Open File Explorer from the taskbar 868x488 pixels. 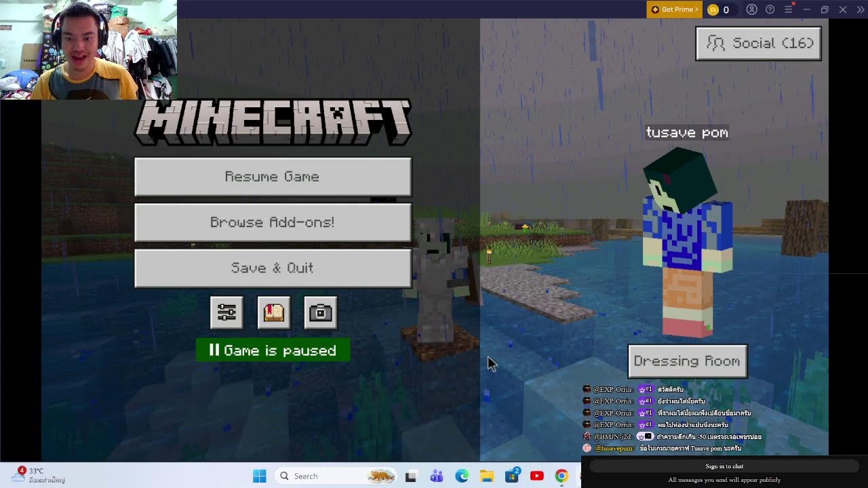pos(487,476)
